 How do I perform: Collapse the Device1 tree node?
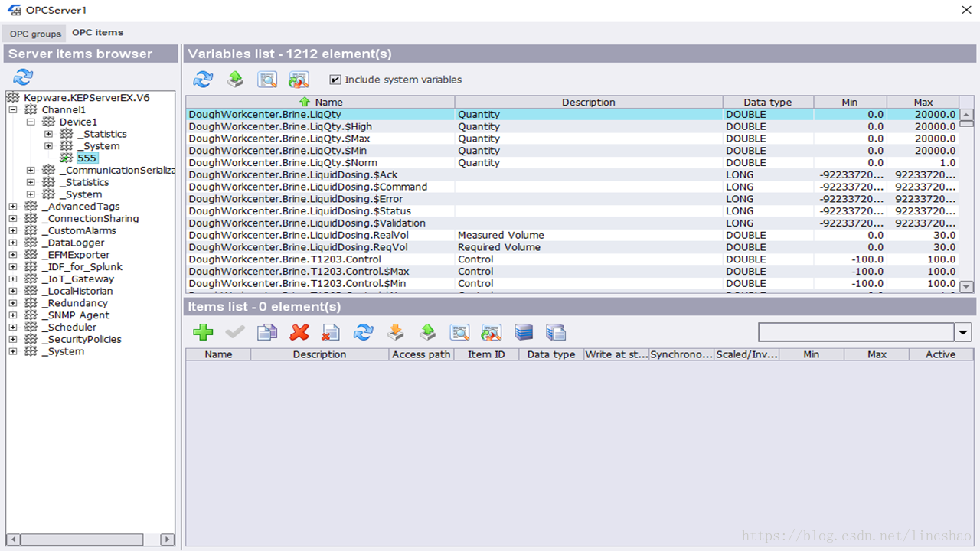click(x=31, y=122)
